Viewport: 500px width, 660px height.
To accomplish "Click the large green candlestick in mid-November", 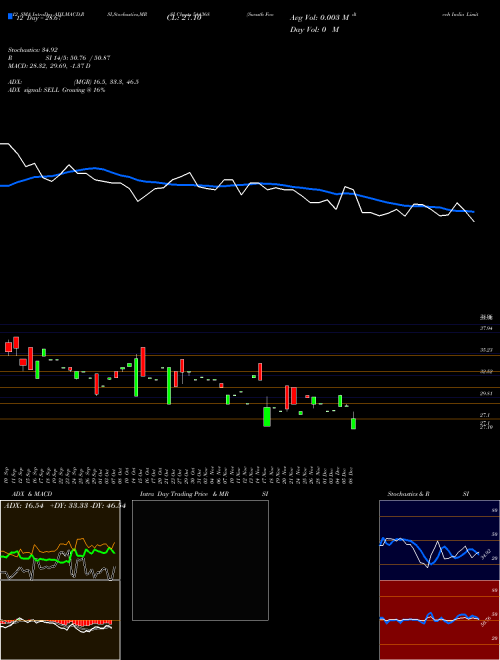I will pyautogui.click(x=267, y=416).
